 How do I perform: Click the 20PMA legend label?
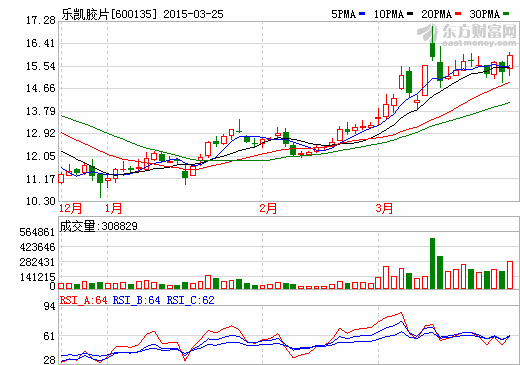point(437,14)
